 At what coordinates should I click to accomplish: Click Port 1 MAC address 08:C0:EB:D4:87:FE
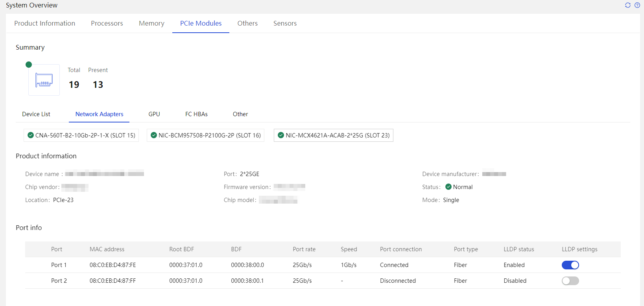coord(113,265)
